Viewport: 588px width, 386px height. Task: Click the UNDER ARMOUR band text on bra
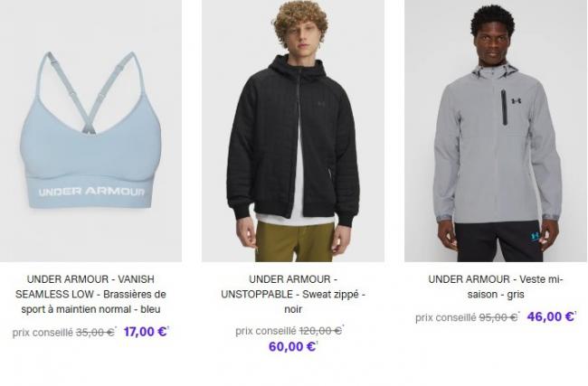pyautogui.click(x=91, y=192)
